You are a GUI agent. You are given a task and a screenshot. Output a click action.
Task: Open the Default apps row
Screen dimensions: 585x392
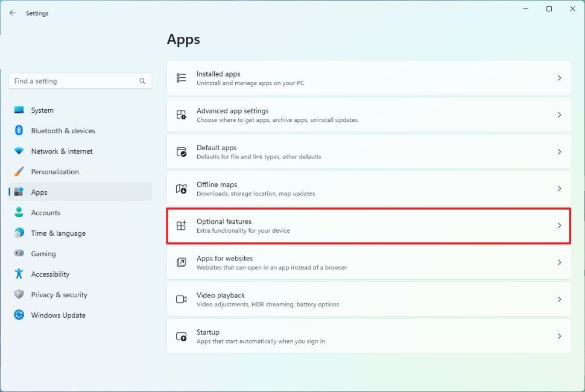pos(368,152)
